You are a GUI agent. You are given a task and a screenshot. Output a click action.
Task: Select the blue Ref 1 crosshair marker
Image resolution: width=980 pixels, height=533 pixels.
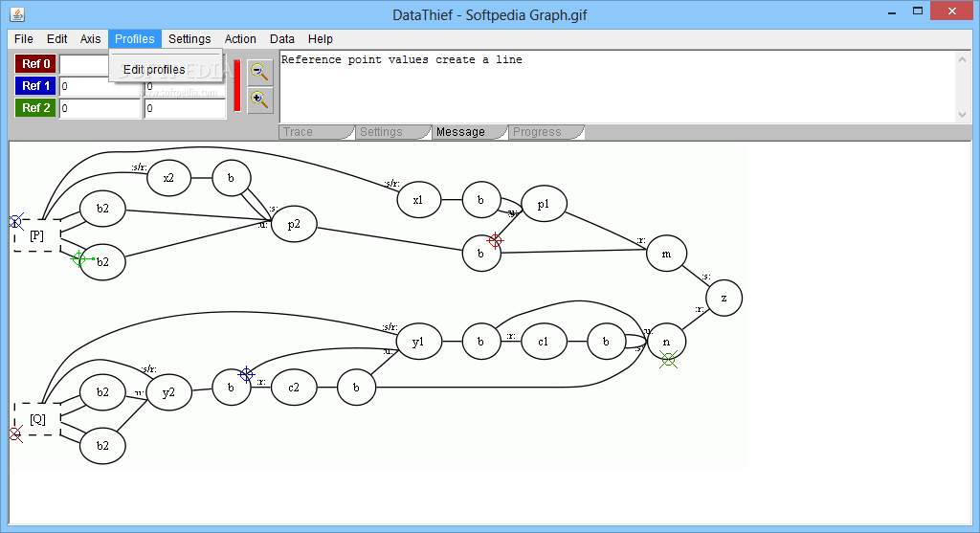(246, 374)
